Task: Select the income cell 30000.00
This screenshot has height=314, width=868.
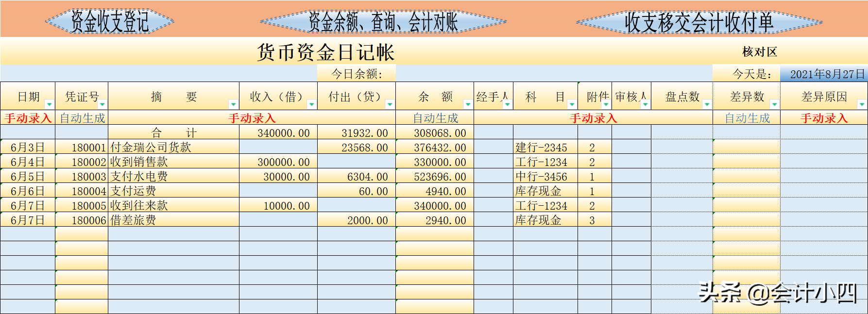Action: (x=278, y=176)
